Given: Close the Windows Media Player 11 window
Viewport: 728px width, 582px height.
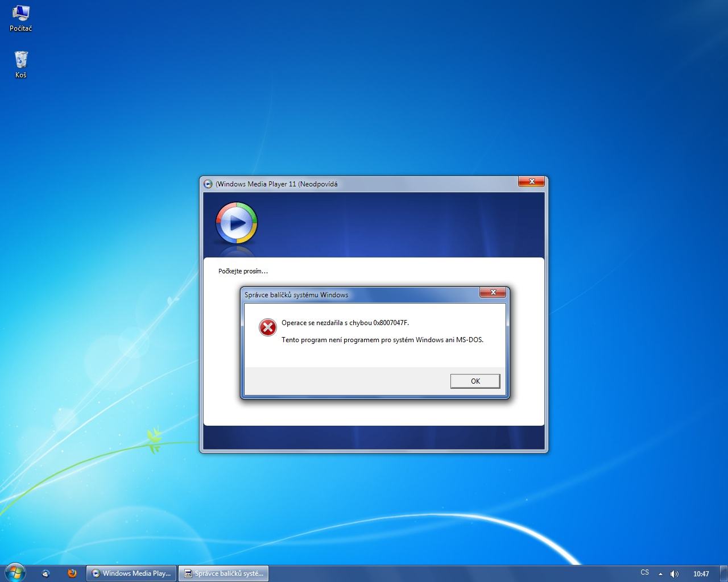Looking at the screenshot, I should [x=532, y=181].
